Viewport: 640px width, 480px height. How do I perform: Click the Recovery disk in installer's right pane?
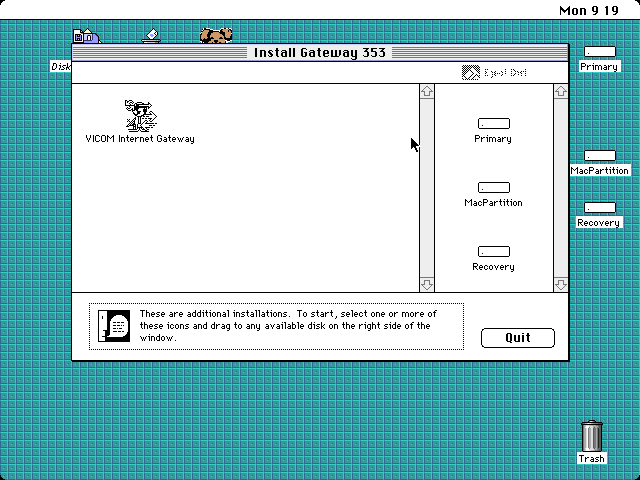pyautogui.click(x=493, y=251)
